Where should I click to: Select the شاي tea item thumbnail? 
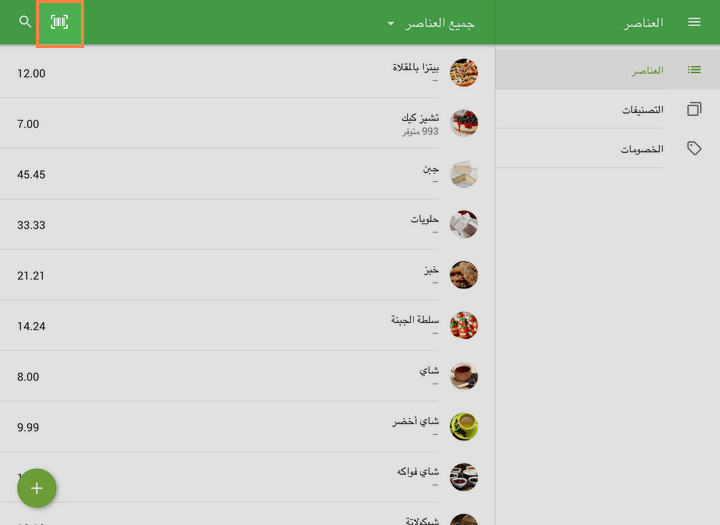(x=463, y=376)
